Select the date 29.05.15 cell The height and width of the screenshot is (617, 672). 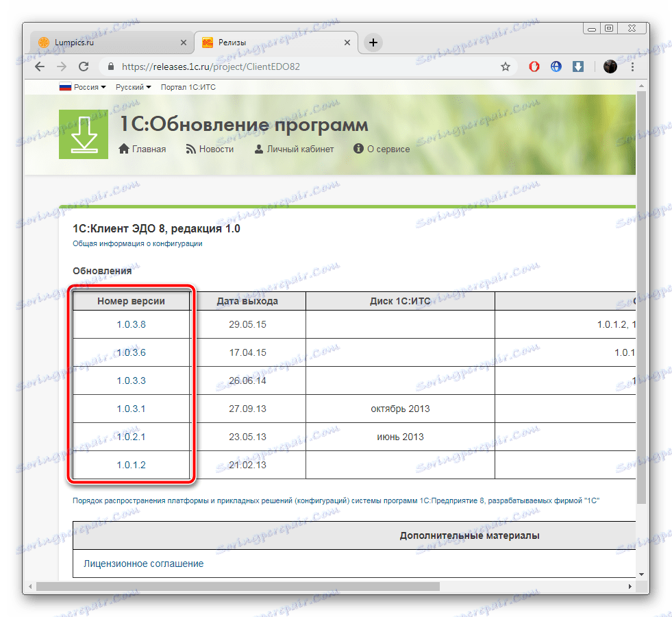(247, 324)
